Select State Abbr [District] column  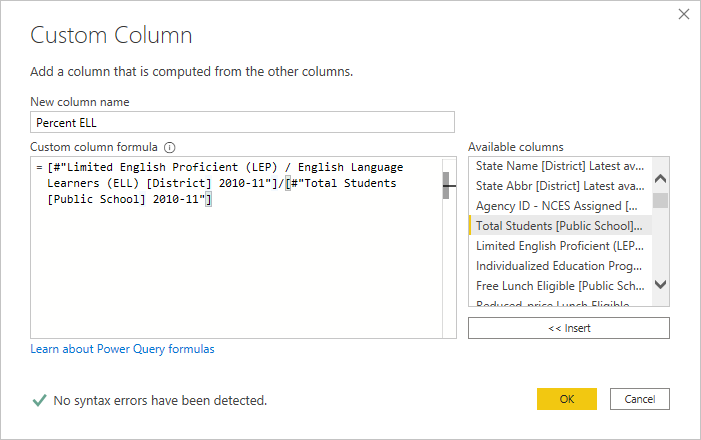pyautogui.click(x=559, y=186)
